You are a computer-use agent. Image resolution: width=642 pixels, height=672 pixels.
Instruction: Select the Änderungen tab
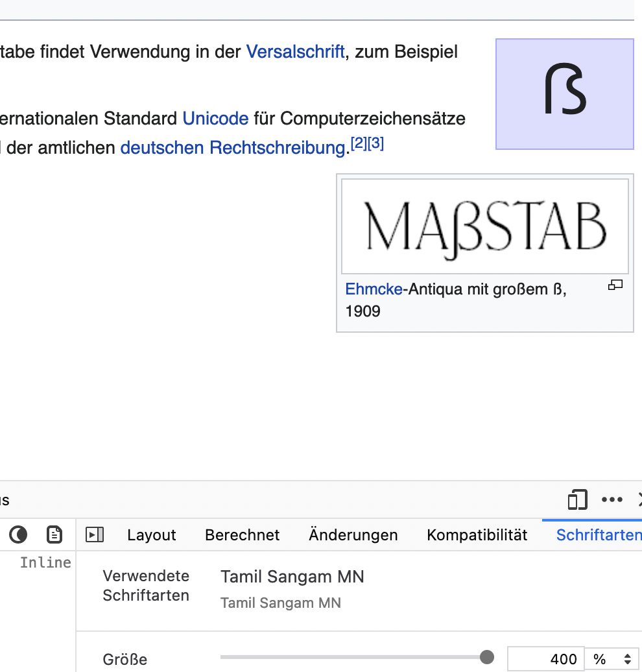click(353, 535)
